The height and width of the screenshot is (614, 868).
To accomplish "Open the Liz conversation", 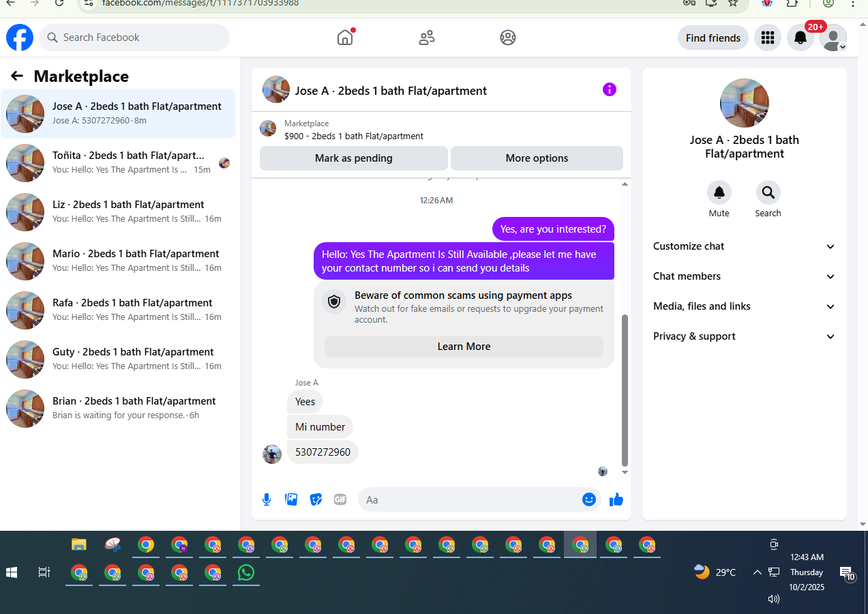I will coord(119,212).
